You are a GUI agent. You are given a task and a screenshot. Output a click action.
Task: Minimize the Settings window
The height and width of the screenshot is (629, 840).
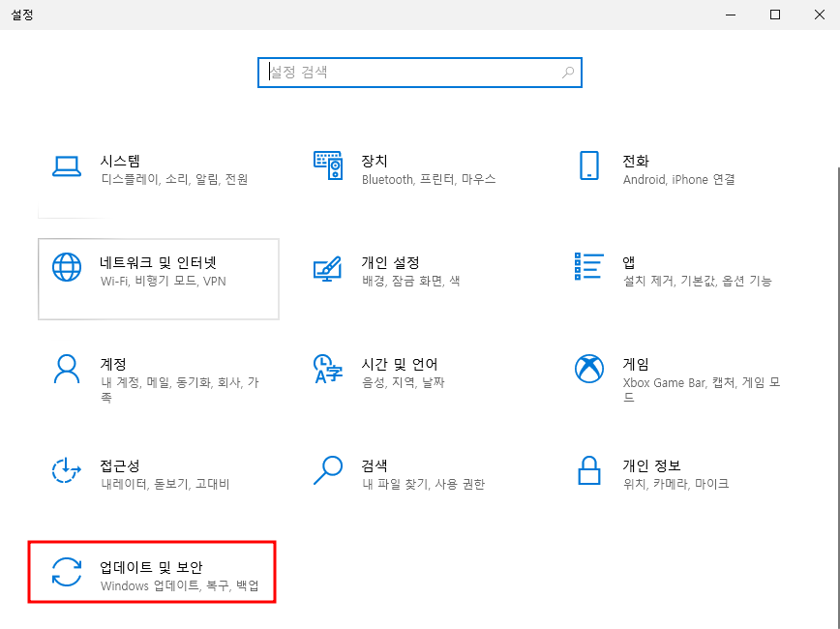(731, 15)
